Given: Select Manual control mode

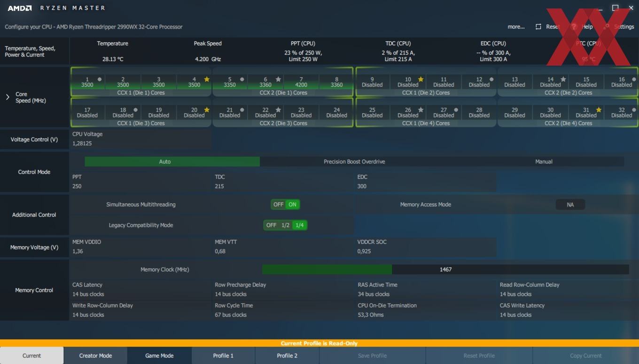Looking at the screenshot, I should pyautogui.click(x=544, y=162).
